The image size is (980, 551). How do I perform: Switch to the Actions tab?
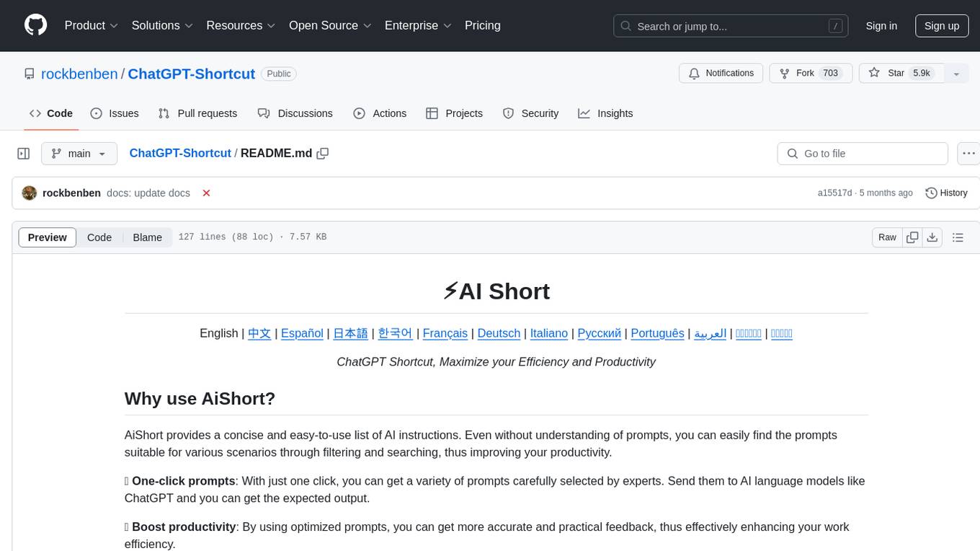click(380, 113)
